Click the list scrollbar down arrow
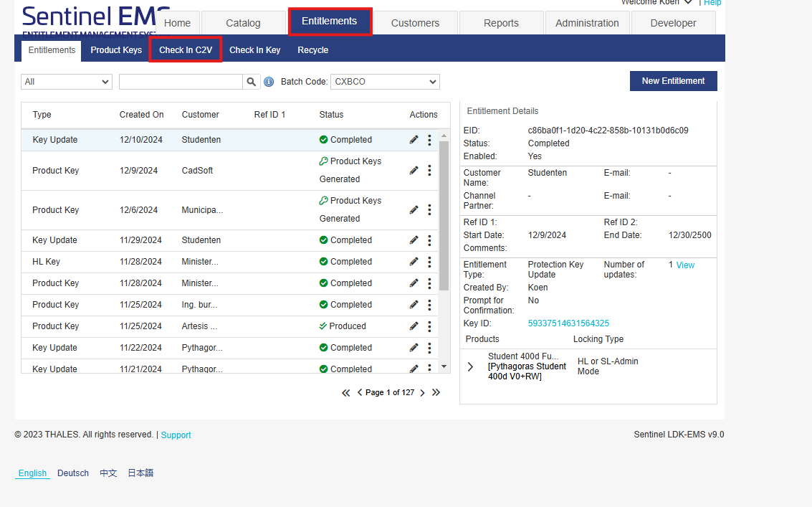The image size is (812, 507). [x=444, y=366]
